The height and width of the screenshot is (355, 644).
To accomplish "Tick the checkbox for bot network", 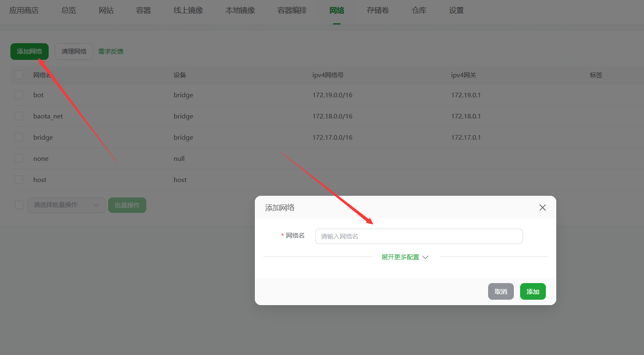I will coord(19,95).
